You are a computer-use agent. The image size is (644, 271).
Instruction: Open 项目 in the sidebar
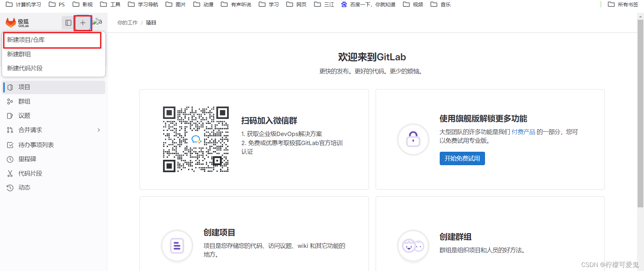coord(54,87)
